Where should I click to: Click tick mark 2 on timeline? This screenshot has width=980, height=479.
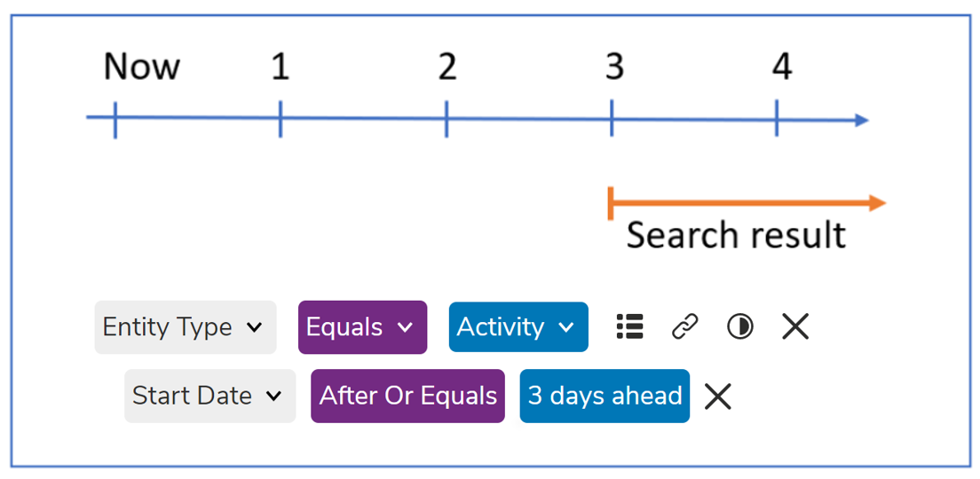coord(447,119)
